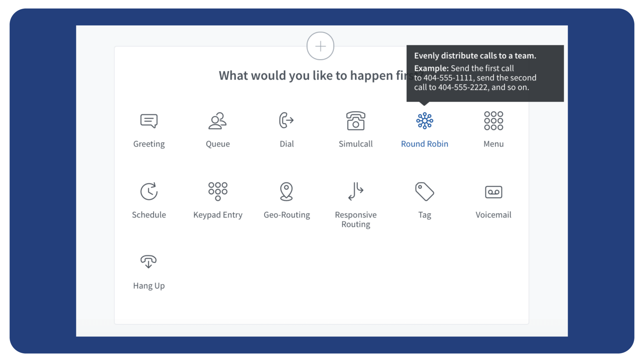Click the Round Robin icon label
Viewport: 644px width, 362px height.
pyautogui.click(x=425, y=144)
